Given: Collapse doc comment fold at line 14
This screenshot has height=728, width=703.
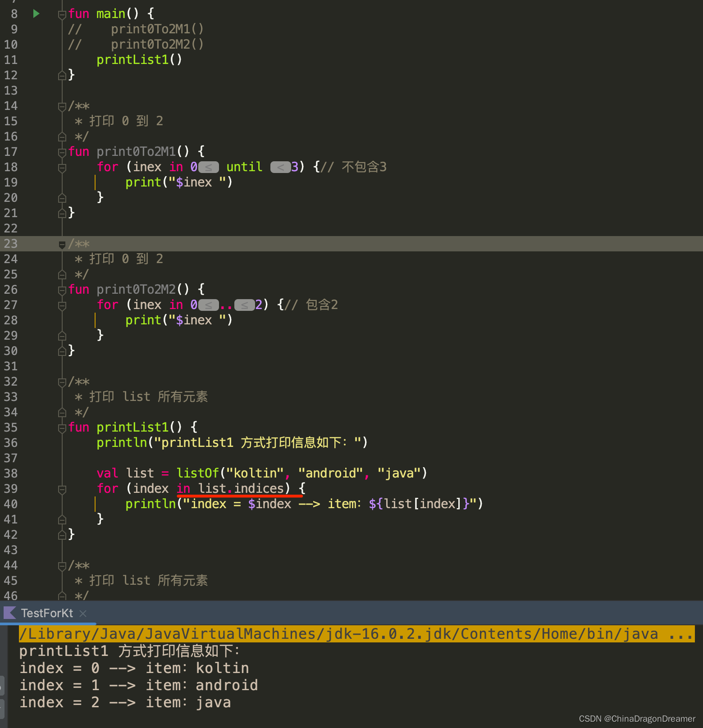Looking at the screenshot, I should pyautogui.click(x=62, y=107).
